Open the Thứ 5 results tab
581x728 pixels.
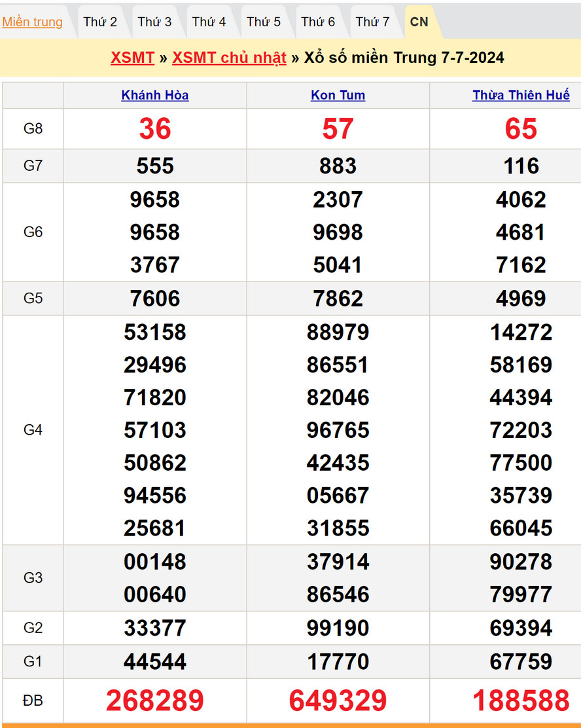[x=264, y=22]
